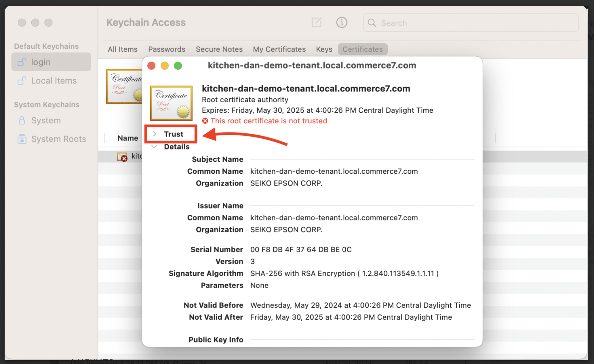594x364 pixels.
Task: Click the System Roots keychain icon
Action: click(x=22, y=139)
